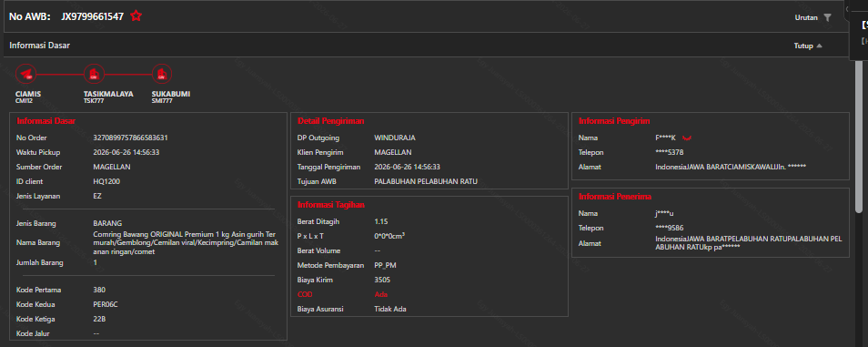
Task: Click Jenis Layanan value EZ
Action: click(x=97, y=196)
